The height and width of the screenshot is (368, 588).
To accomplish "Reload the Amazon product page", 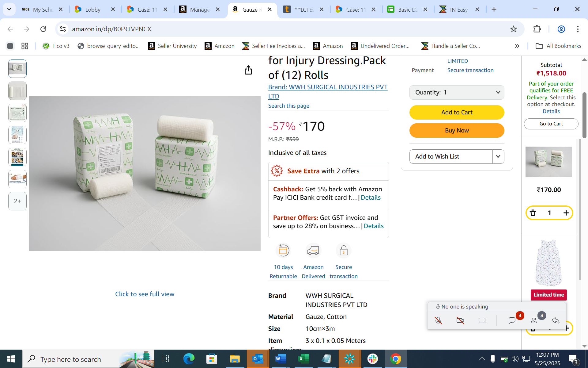I will (x=43, y=29).
